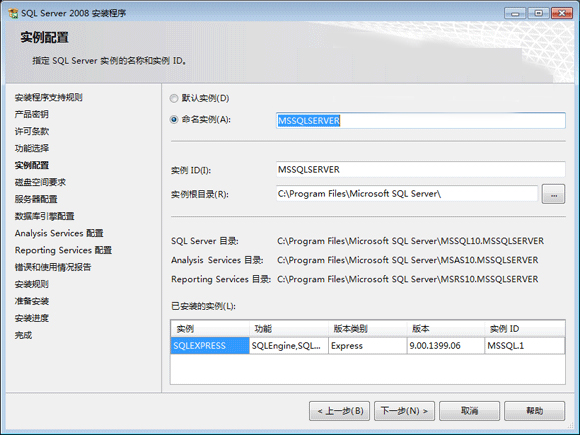Select Reporting Services 配置 step in sidebar
Image resolution: width=580 pixels, height=435 pixels.
pyautogui.click(x=63, y=250)
